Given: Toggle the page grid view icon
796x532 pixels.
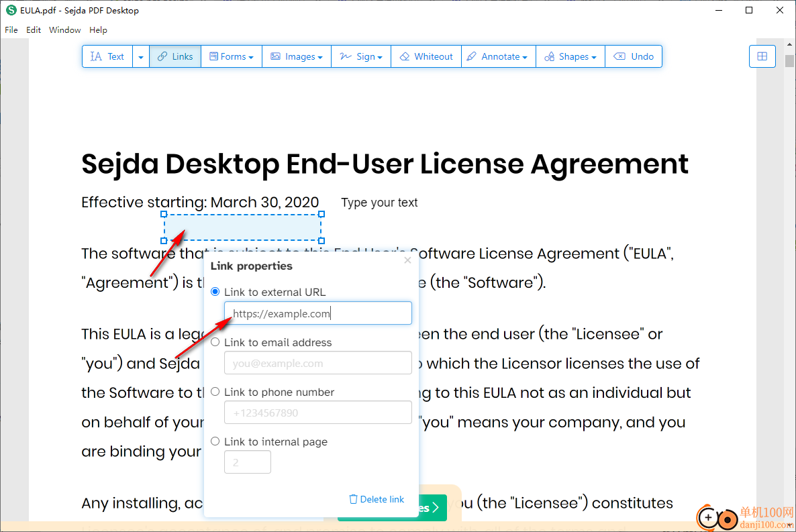Looking at the screenshot, I should pyautogui.click(x=762, y=56).
